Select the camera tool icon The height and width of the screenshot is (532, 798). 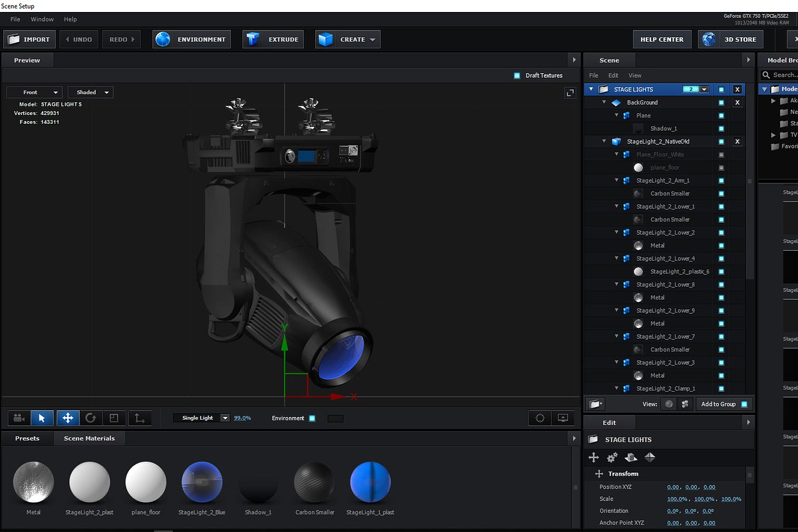(x=19, y=418)
